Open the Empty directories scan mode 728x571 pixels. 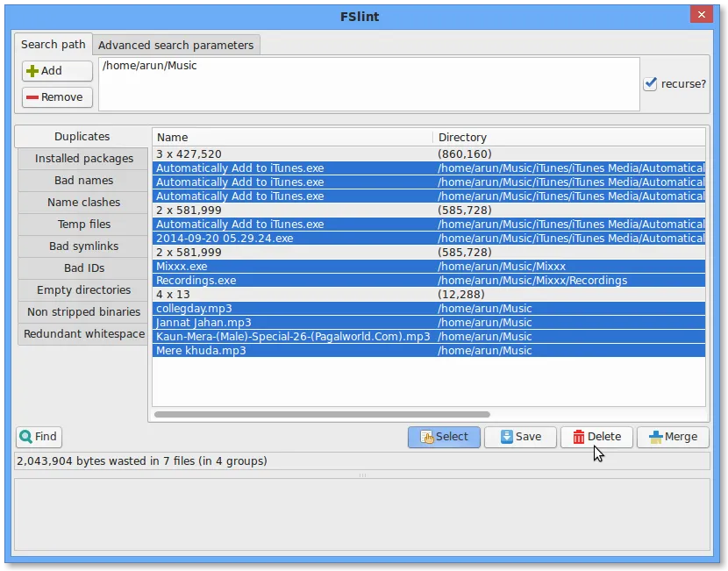click(x=82, y=289)
